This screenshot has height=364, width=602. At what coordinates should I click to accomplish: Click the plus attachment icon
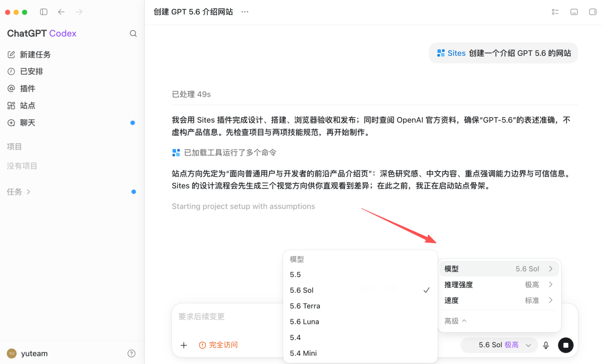184,345
